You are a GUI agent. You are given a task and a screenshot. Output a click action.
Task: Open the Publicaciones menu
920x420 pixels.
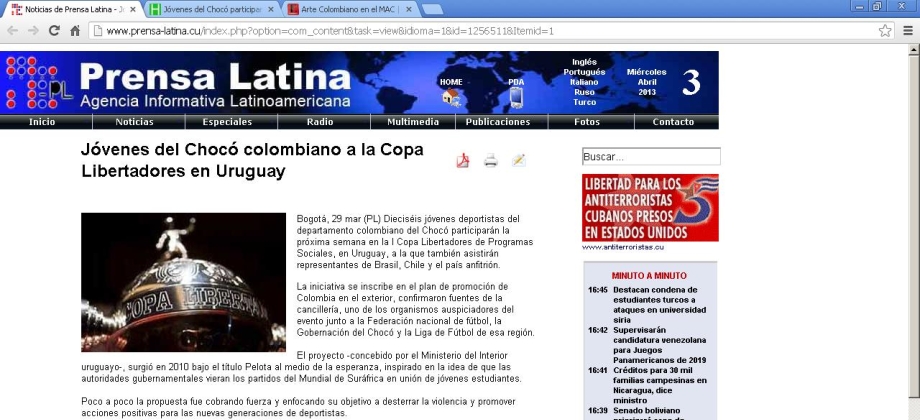498,122
